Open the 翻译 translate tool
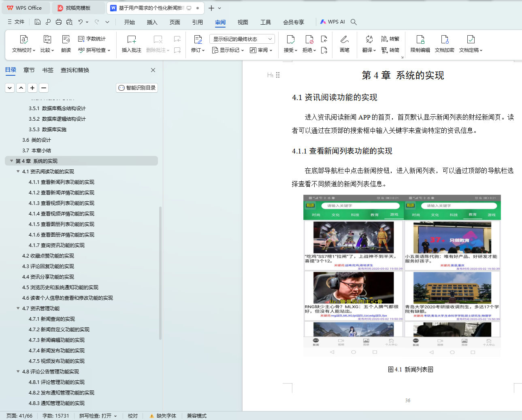 369,44
